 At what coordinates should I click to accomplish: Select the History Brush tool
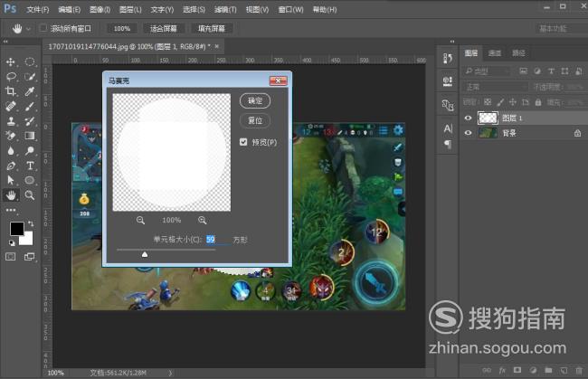(30, 120)
